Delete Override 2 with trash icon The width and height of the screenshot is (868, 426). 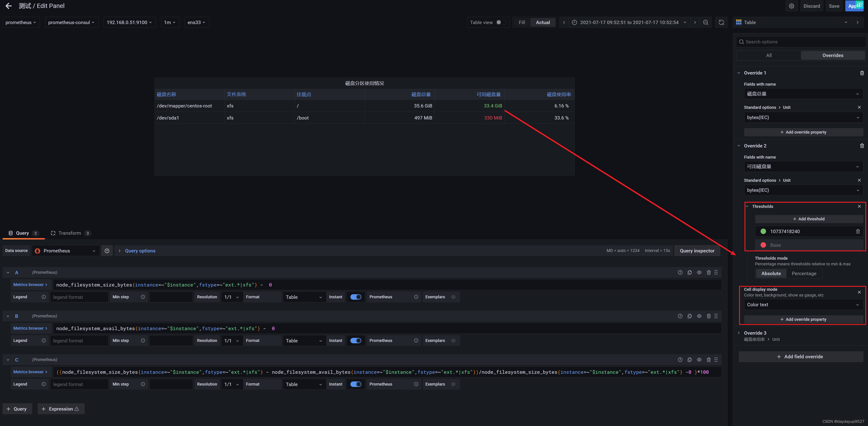coord(862,146)
